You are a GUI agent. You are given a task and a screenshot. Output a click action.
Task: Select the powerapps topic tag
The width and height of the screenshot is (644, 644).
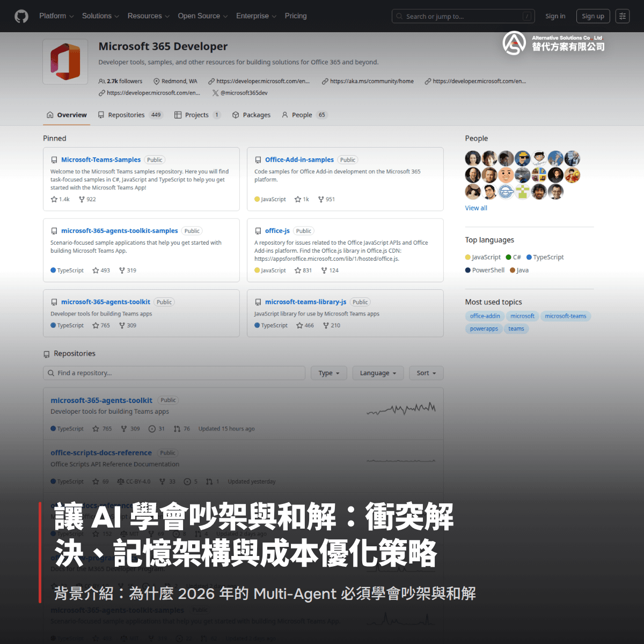484,329
